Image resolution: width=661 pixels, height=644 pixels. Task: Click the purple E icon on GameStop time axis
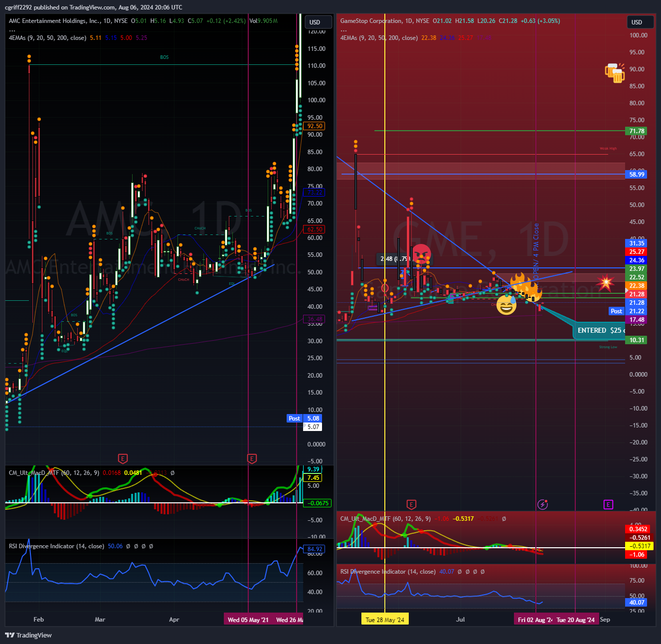point(608,504)
